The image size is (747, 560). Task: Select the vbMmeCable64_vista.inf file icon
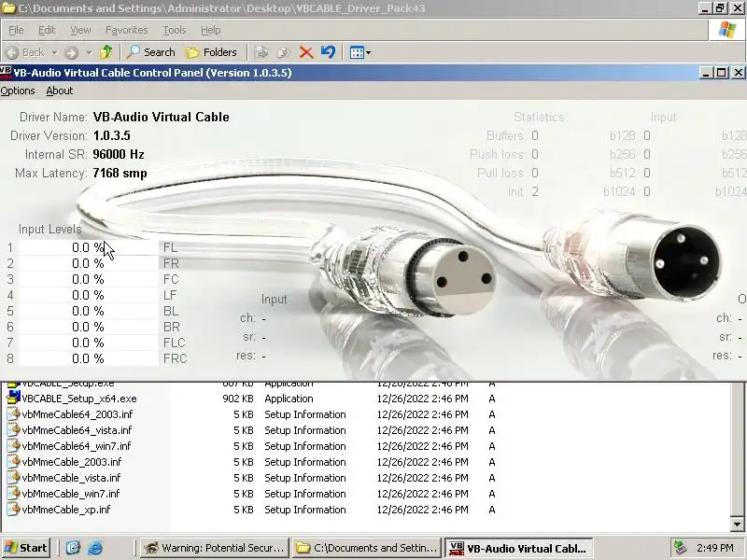pyautogui.click(x=14, y=429)
